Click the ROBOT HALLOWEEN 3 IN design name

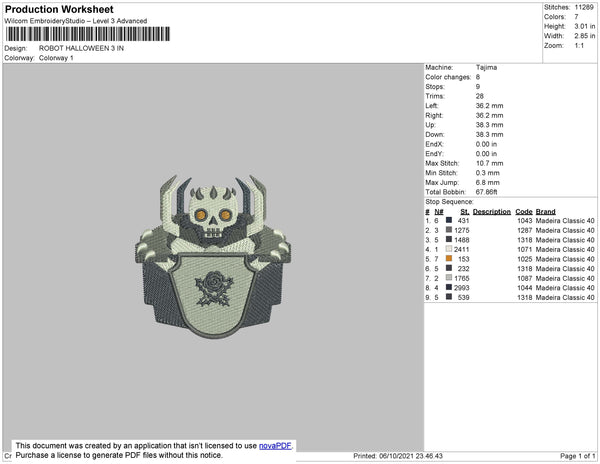click(x=84, y=48)
